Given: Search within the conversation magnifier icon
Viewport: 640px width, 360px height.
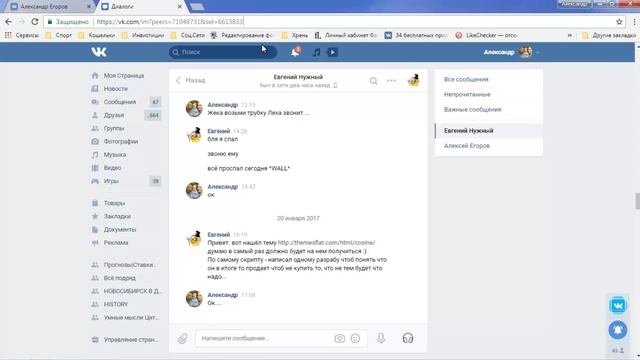Looking at the screenshot, I should (x=373, y=81).
